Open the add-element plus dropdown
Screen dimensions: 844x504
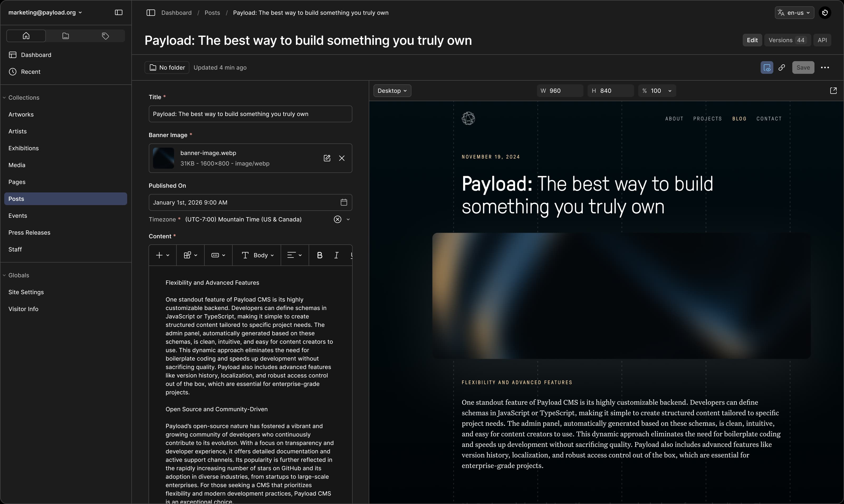pyautogui.click(x=162, y=255)
